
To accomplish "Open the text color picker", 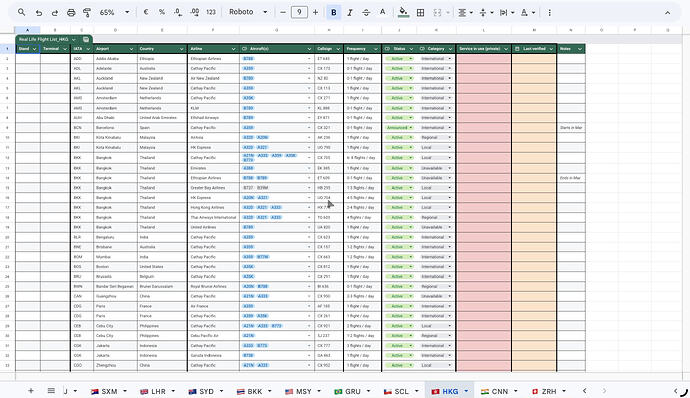I will pos(382,12).
